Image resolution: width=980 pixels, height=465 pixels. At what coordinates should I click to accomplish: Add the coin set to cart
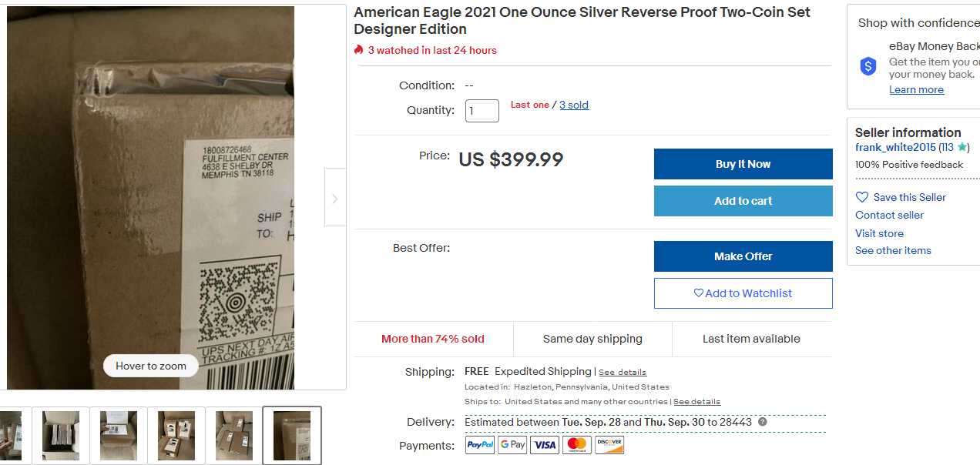(743, 201)
